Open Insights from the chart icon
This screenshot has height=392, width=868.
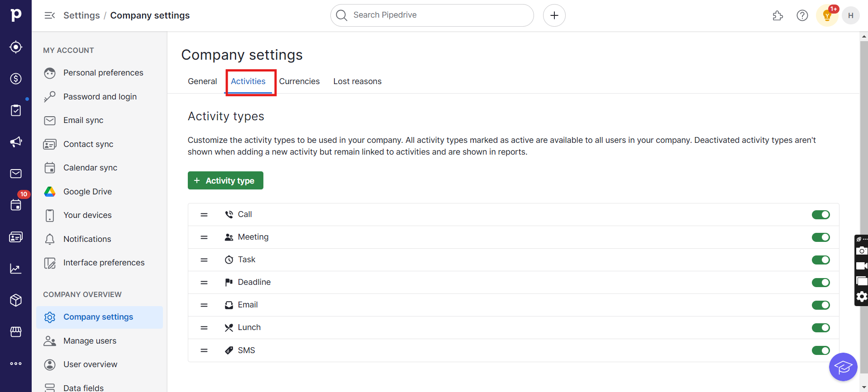[x=16, y=269]
